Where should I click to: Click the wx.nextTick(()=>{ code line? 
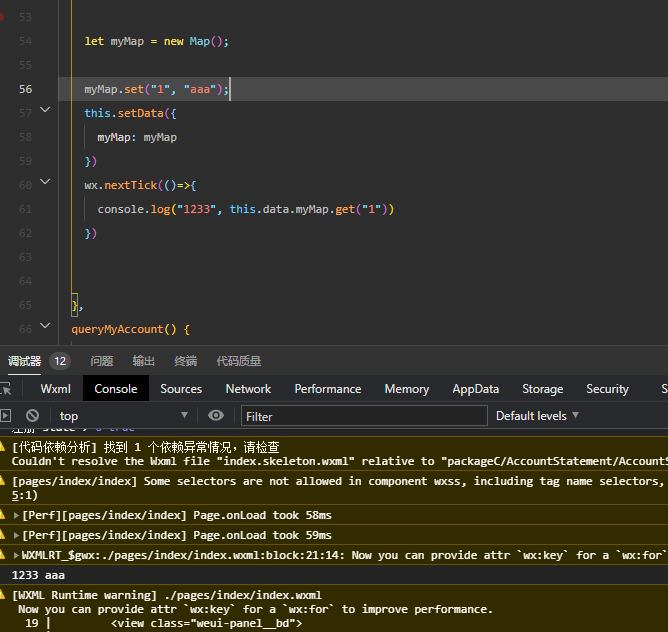140,185
